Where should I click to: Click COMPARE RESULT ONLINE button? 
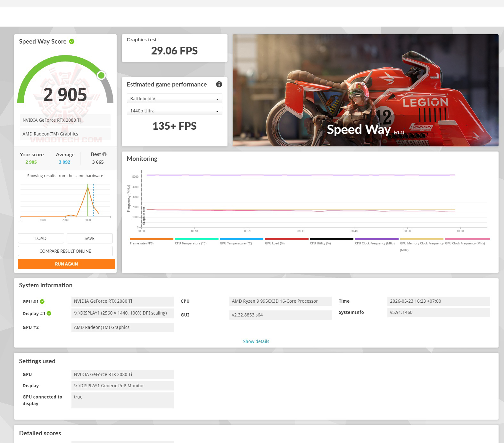click(x=65, y=251)
